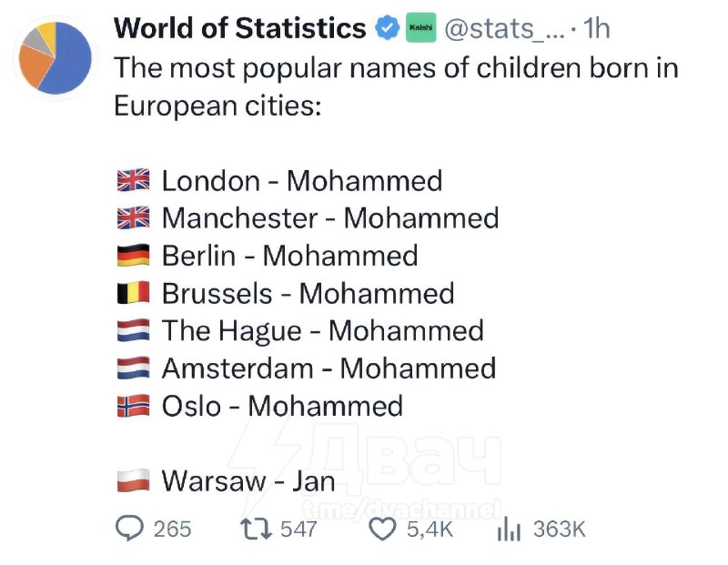
Task: Click the Polish flag beside Warsaw
Action: tap(133, 481)
